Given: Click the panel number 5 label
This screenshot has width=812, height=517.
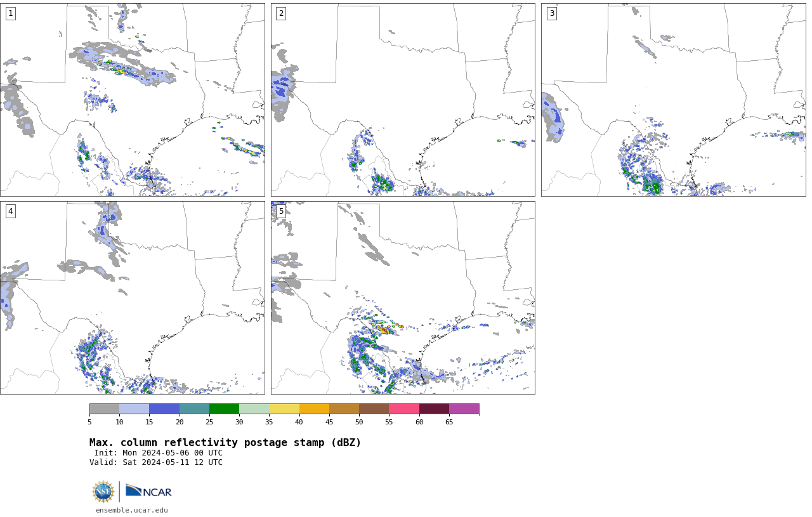Looking at the screenshot, I should [x=281, y=211].
